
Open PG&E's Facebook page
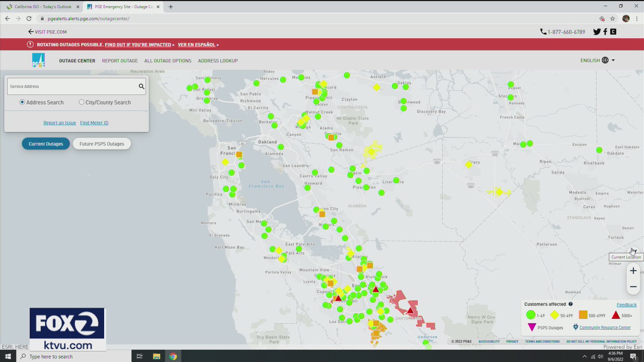coord(605,32)
